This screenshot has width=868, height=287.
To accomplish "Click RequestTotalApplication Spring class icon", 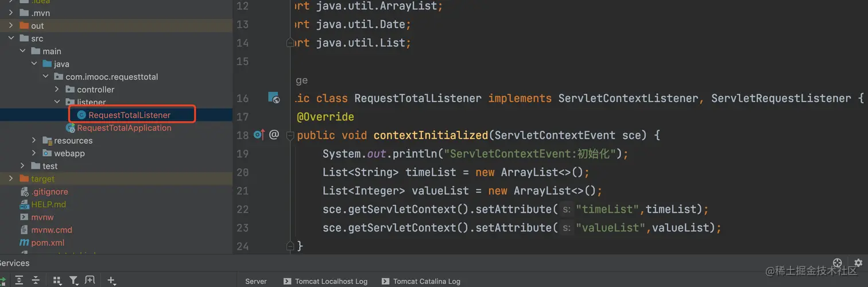I will (70, 128).
